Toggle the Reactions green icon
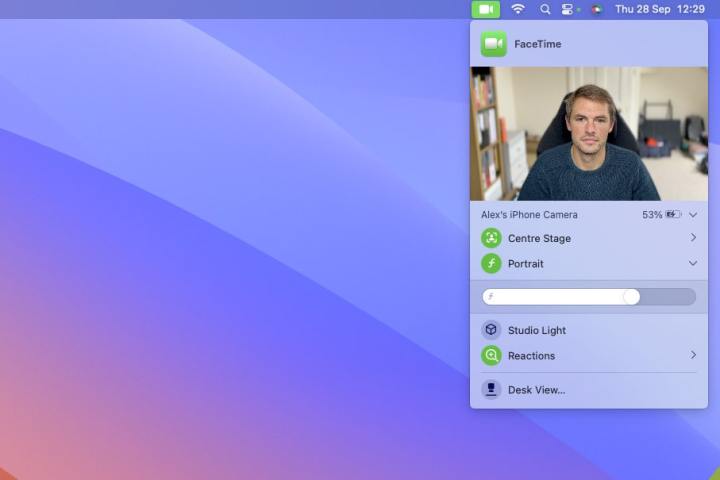720x480 pixels. point(491,355)
